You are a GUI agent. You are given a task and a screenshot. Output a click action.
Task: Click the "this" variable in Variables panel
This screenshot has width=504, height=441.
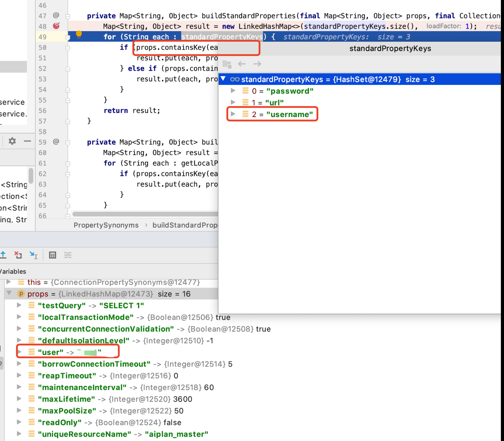tap(34, 282)
